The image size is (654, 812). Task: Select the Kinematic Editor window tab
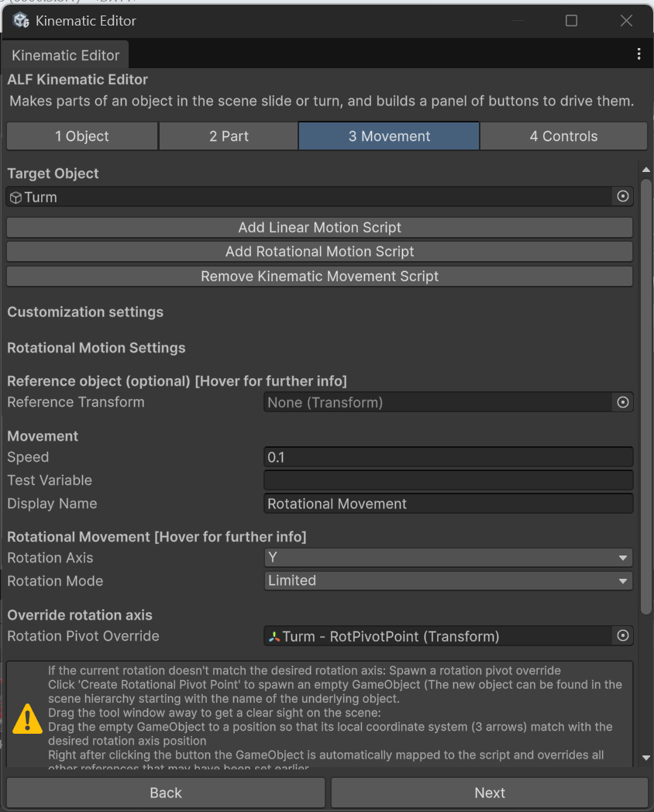(x=65, y=55)
